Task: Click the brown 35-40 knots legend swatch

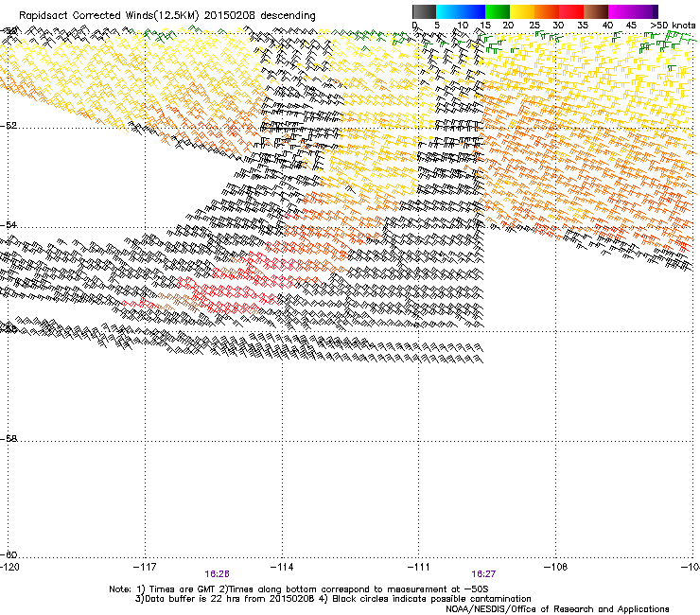Action: point(596,11)
